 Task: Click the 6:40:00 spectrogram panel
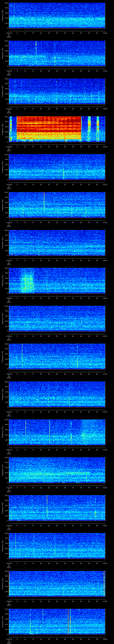[x=57, y=357]
